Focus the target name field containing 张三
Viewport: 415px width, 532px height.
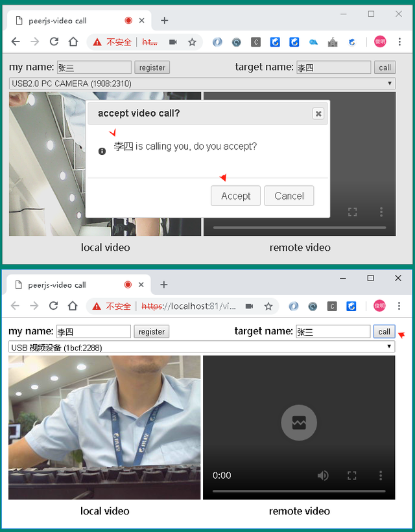pyautogui.click(x=333, y=331)
